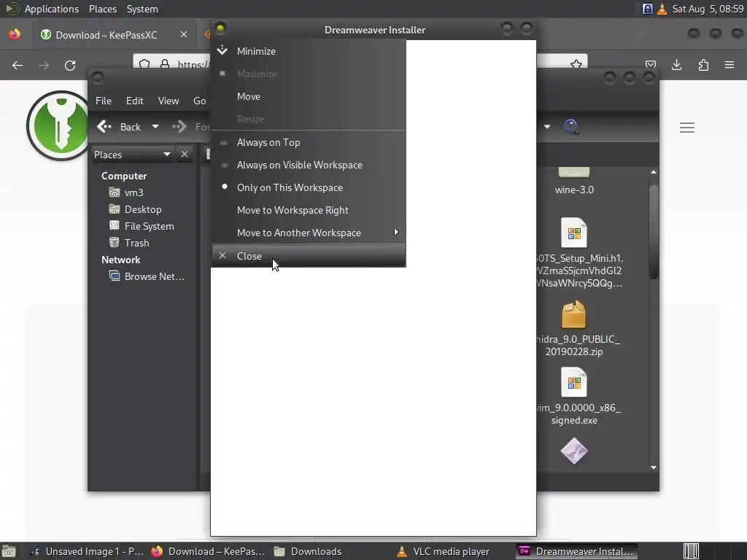Open the Firefox hamburger menu
The width and height of the screenshot is (747, 560).
pos(729,65)
